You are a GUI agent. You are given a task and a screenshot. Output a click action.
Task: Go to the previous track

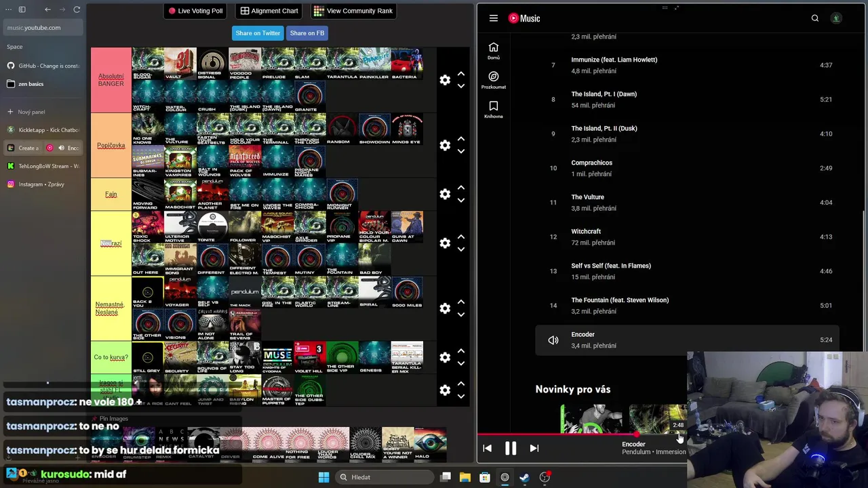click(487, 448)
